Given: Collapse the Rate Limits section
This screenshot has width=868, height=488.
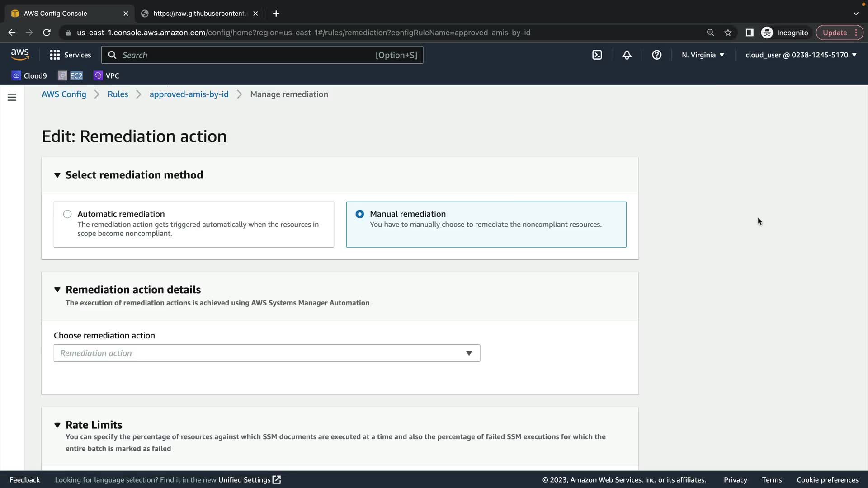Looking at the screenshot, I should [57, 425].
